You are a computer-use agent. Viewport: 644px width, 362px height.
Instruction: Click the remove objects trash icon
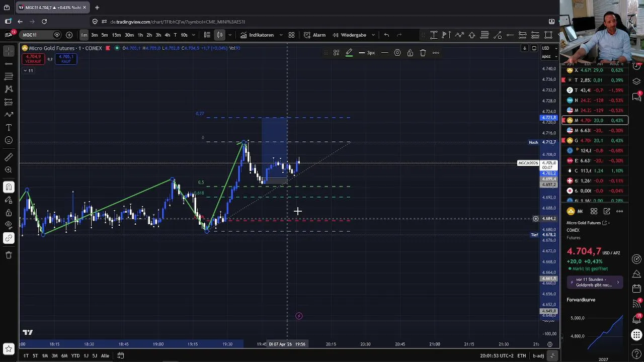tap(9, 255)
